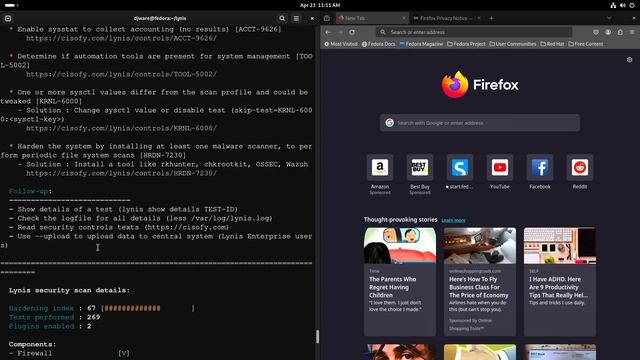
Task: Close the New Tab tab
Action: point(404,18)
